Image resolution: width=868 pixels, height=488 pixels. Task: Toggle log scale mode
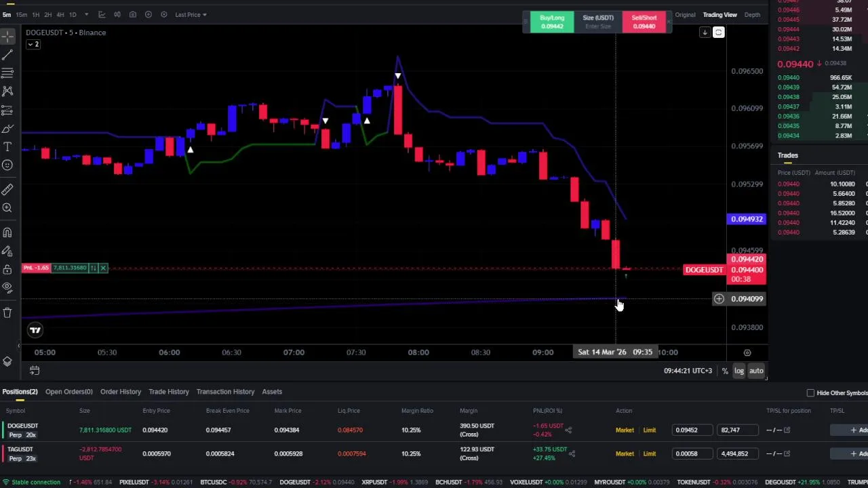point(739,371)
